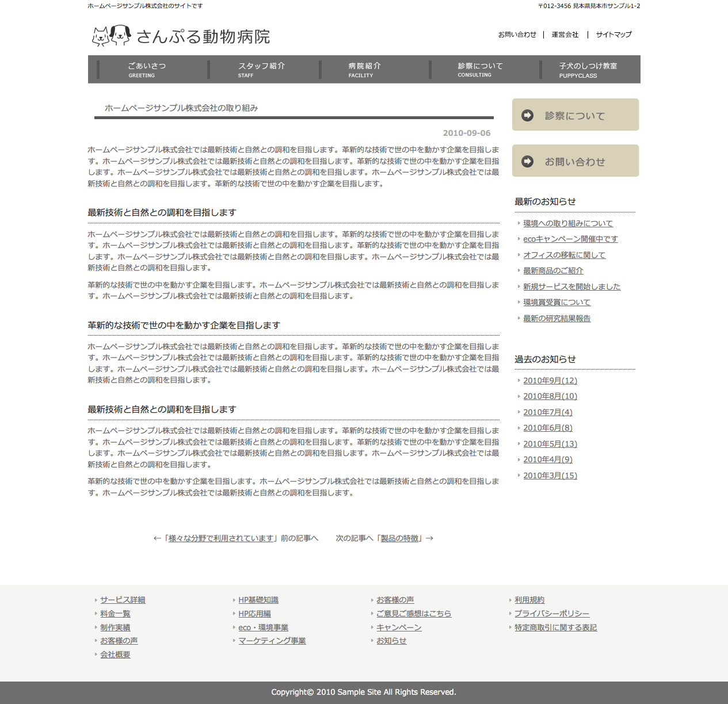Screen dimensions: 728x704
Task: Open the サイトマップ header link
Action: pos(613,35)
